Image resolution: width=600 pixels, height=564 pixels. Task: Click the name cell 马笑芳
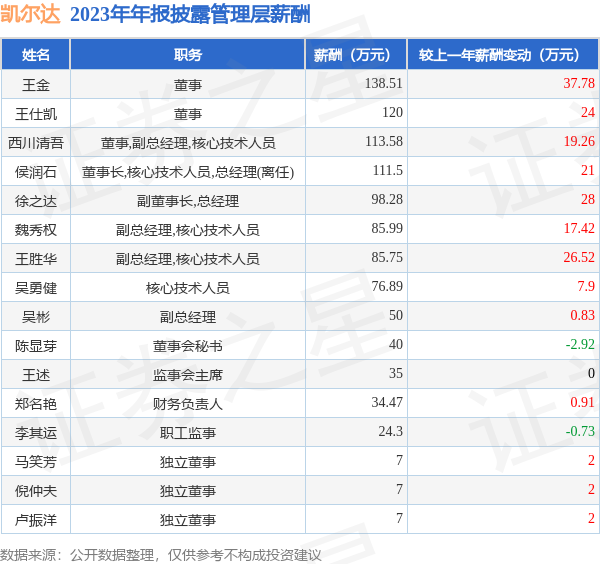pyautogui.click(x=36, y=462)
